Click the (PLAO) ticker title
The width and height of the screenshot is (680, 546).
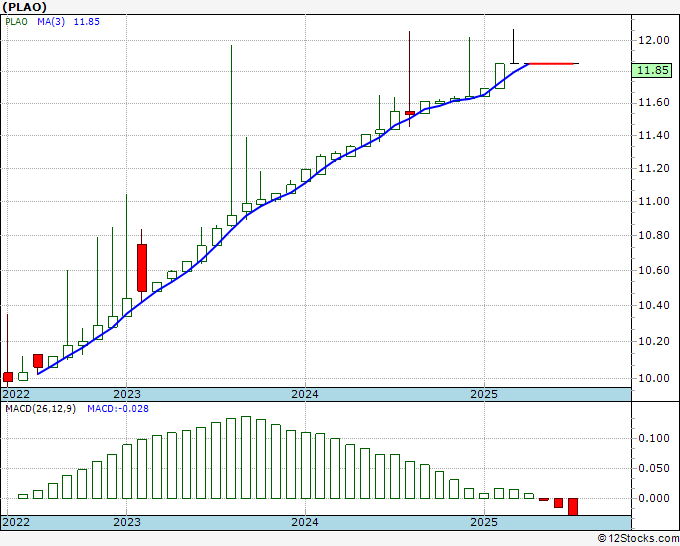pyautogui.click(x=26, y=7)
